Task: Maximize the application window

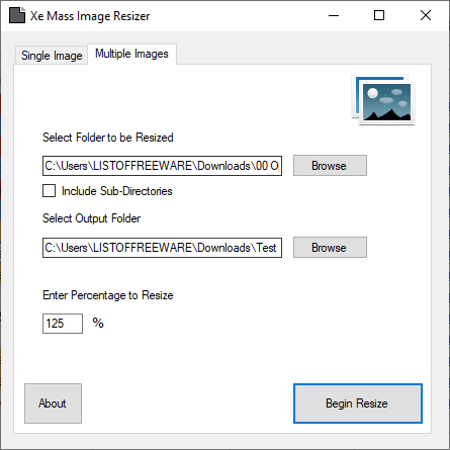Action: click(x=379, y=15)
